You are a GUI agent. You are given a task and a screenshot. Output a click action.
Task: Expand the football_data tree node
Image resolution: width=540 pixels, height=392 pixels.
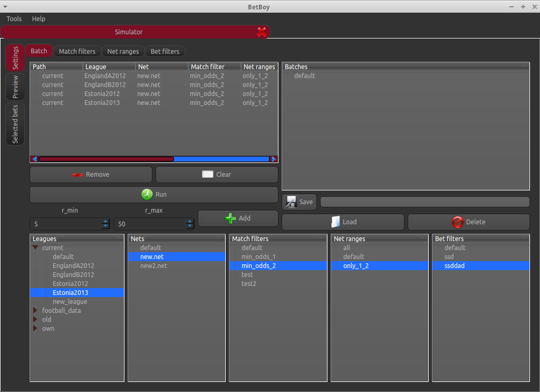click(36, 311)
